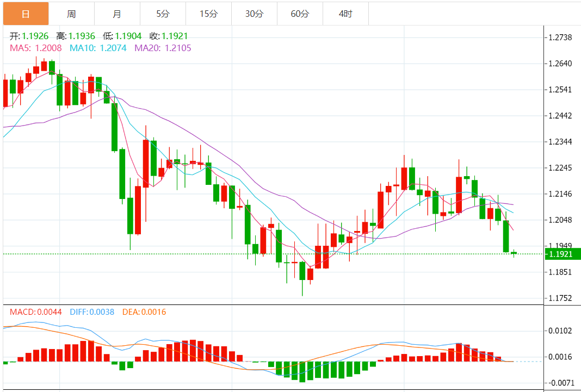Click the MA10: 1.2074 indicator label
This screenshot has width=581, height=392.
click(98, 48)
